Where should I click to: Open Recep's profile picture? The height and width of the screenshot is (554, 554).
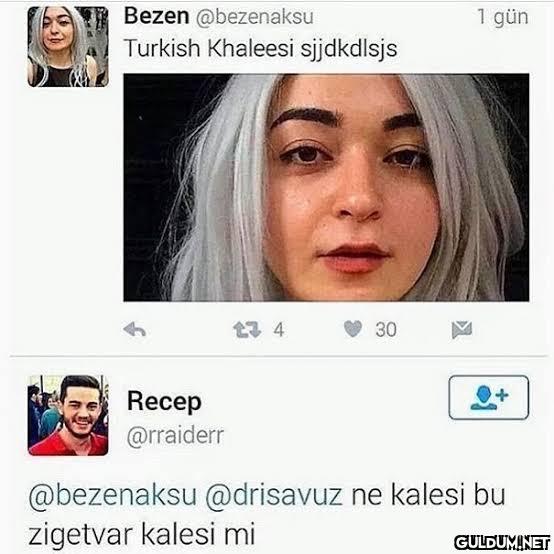click(68, 415)
